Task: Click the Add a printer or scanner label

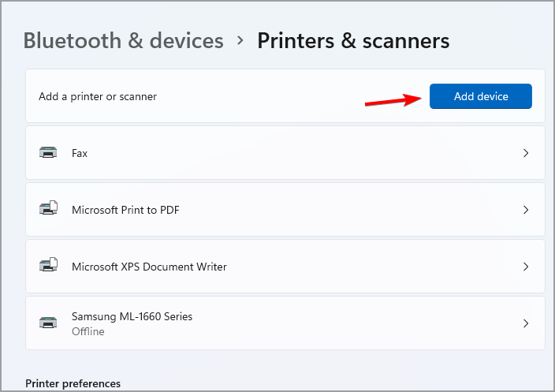Action: click(98, 96)
